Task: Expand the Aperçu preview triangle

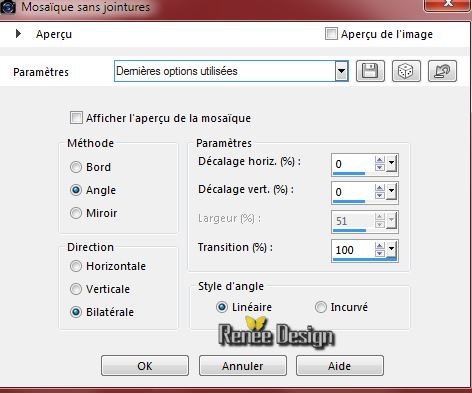Action: (18, 34)
